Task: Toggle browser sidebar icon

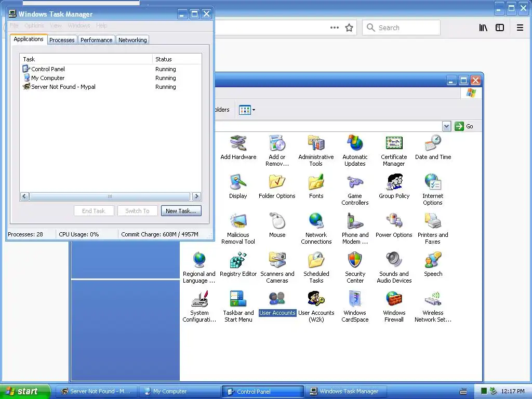Action: click(x=500, y=28)
